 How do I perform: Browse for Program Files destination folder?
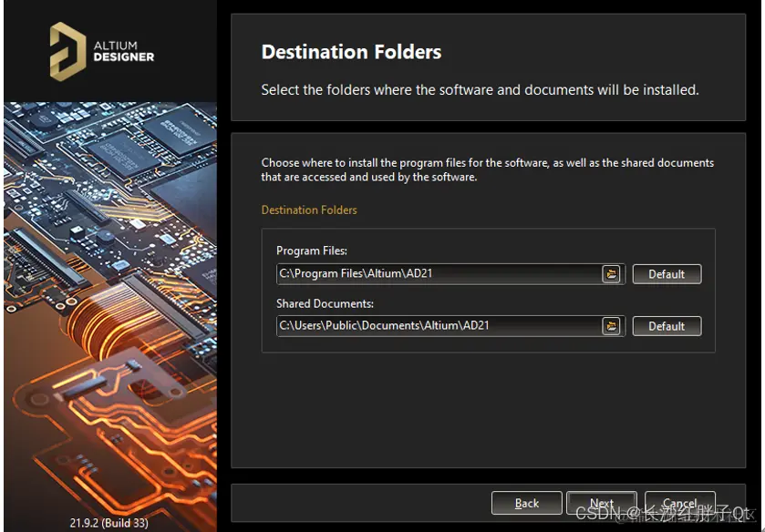[x=611, y=274]
